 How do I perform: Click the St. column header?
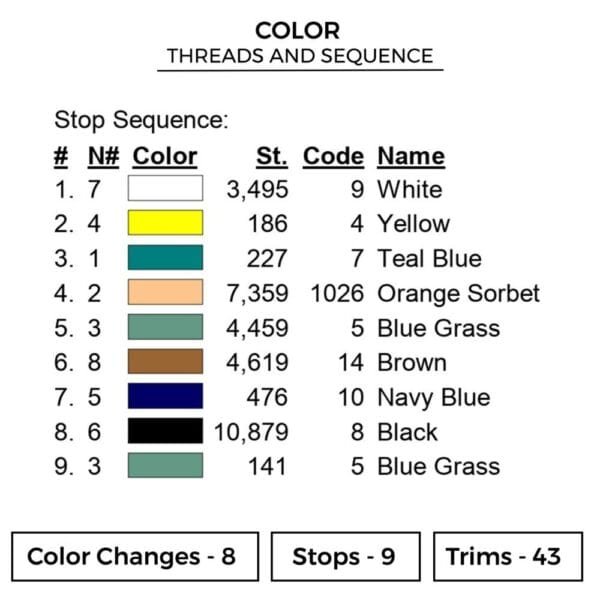pyautogui.click(x=271, y=157)
